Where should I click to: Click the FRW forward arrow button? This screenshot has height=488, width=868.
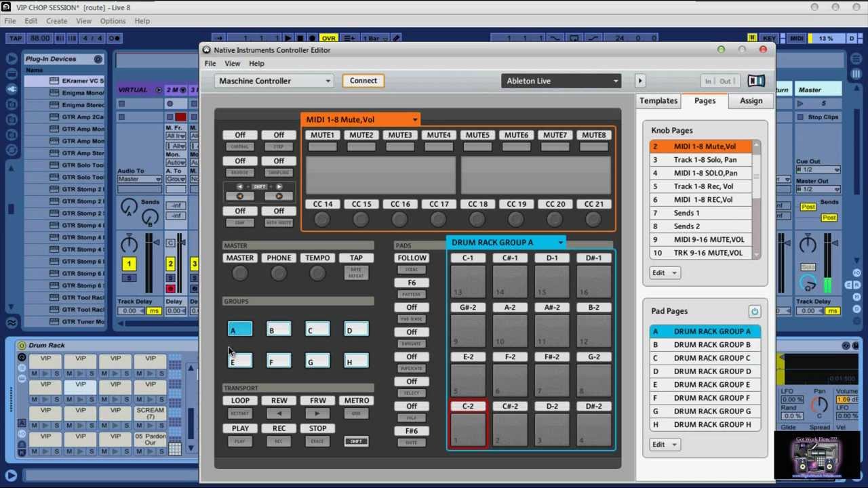317,413
